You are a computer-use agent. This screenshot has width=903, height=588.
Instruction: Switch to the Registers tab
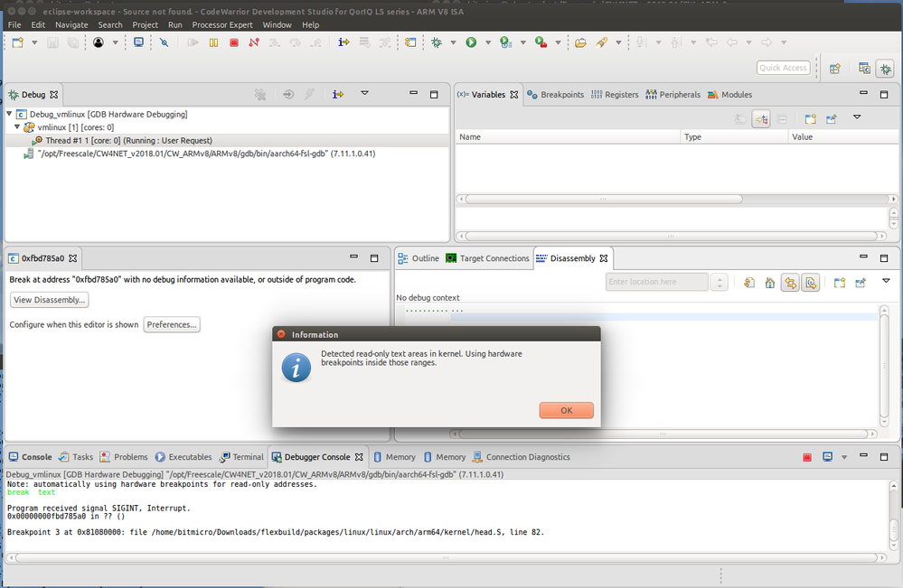(x=615, y=95)
